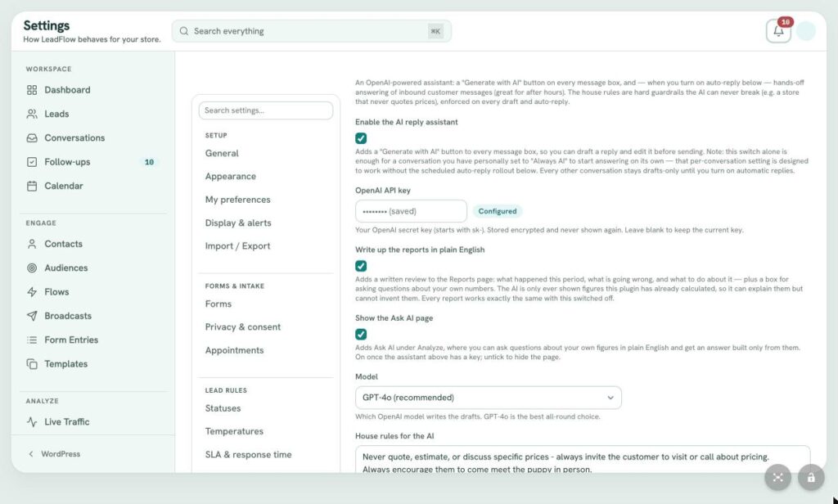This screenshot has width=838, height=504.
Task: Open Import / Export settings section
Action: point(238,245)
